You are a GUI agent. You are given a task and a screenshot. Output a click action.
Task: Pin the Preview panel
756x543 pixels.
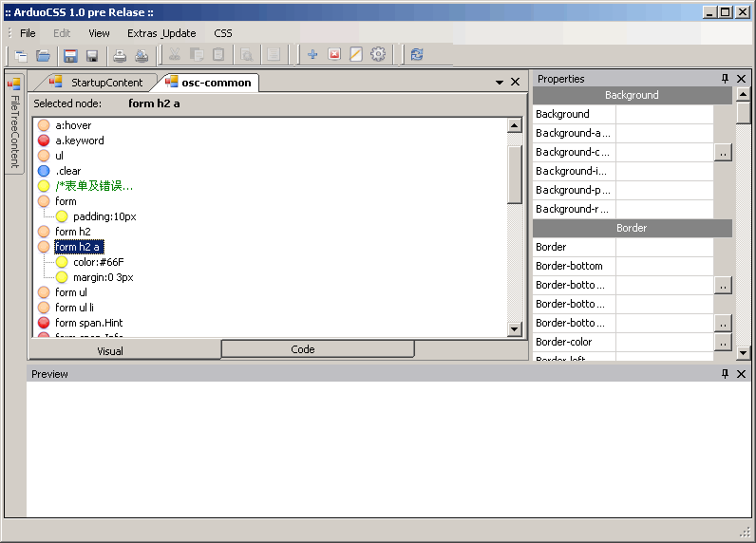(725, 374)
